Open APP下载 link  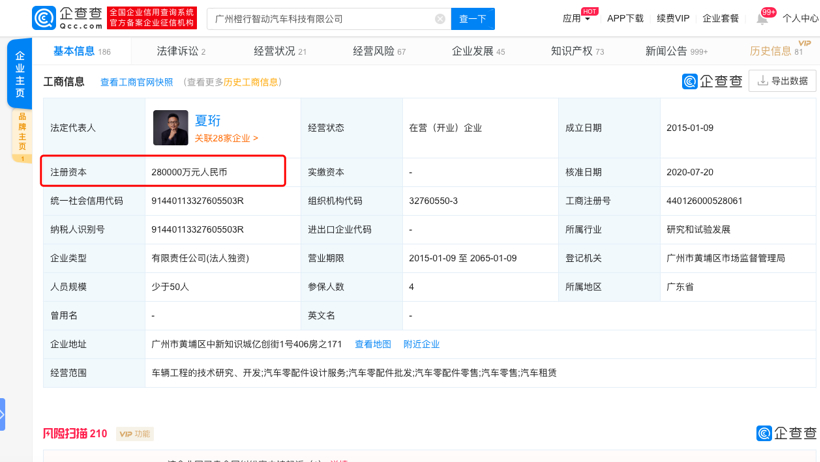[x=625, y=18]
